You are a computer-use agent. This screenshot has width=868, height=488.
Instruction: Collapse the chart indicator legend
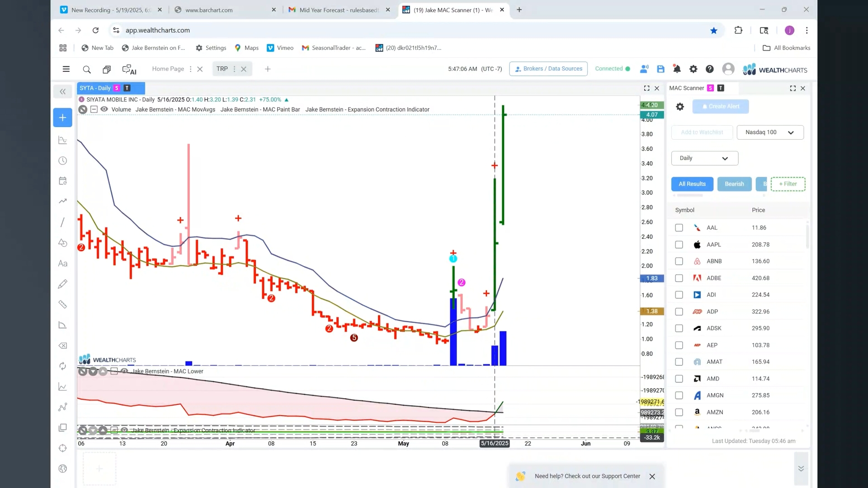tap(94, 109)
